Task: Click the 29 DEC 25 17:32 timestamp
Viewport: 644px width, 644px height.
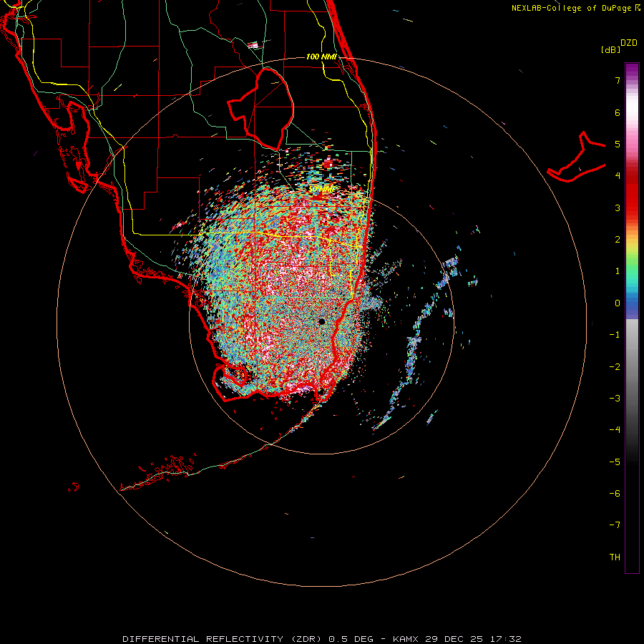Action: click(473, 639)
